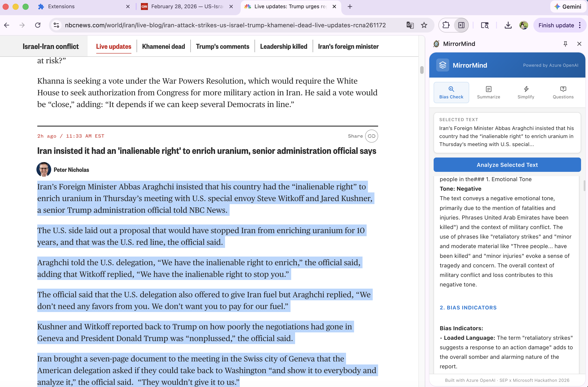The width and height of the screenshot is (588, 387).
Task: Switch to the Summarize tab
Action: [488, 93]
